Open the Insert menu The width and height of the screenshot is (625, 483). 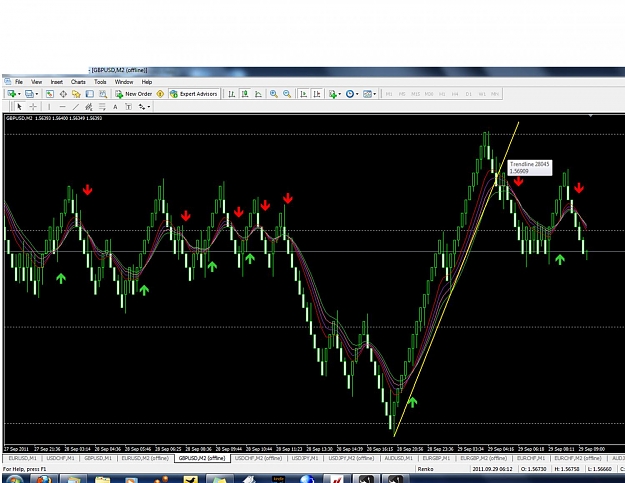(57, 82)
